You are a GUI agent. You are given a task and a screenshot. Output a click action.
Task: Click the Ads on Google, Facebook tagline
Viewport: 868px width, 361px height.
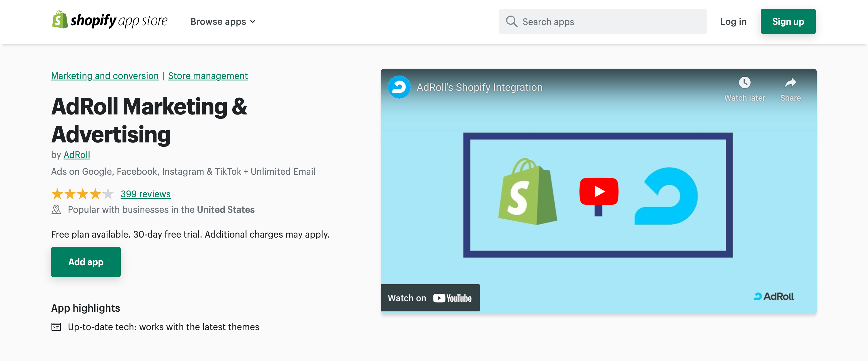point(183,172)
